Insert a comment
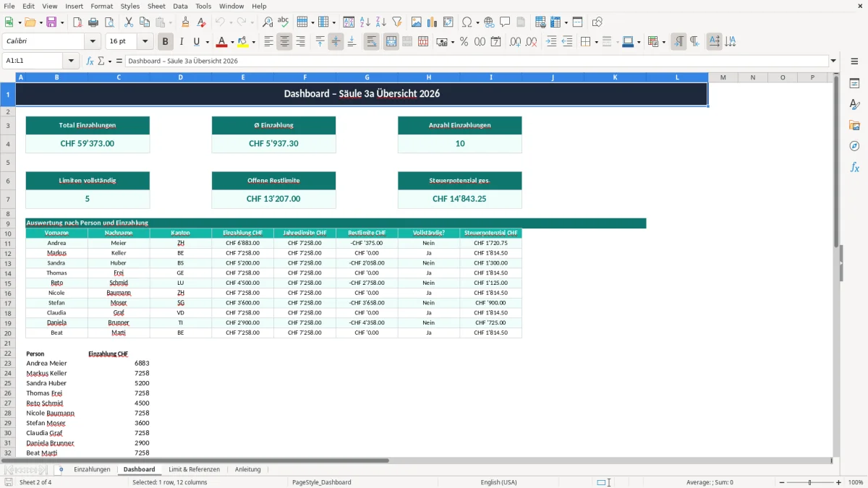The height and width of the screenshot is (488, 868). pyautogui.click(x=505, y=22)
